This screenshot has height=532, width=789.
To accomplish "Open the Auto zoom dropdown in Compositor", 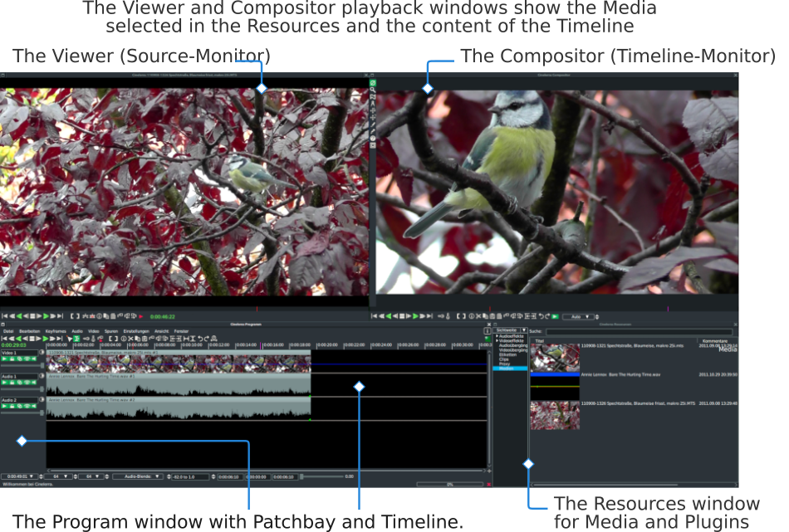I will [578, 316].
